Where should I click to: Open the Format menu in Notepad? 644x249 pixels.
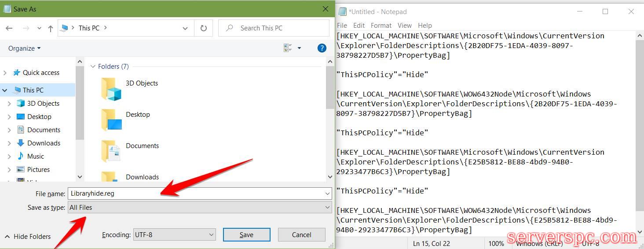(381, 26)
